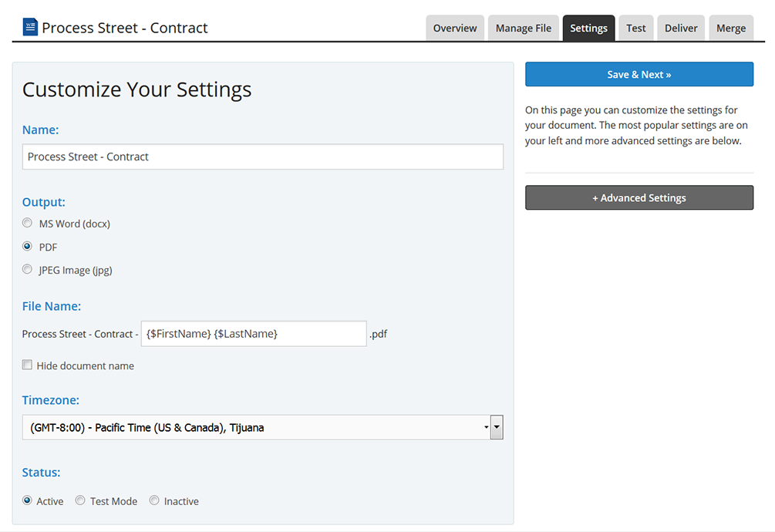Click into the Name text field
Image resolution: width=775 pixels, height=532 pixels.
[262, 157]
